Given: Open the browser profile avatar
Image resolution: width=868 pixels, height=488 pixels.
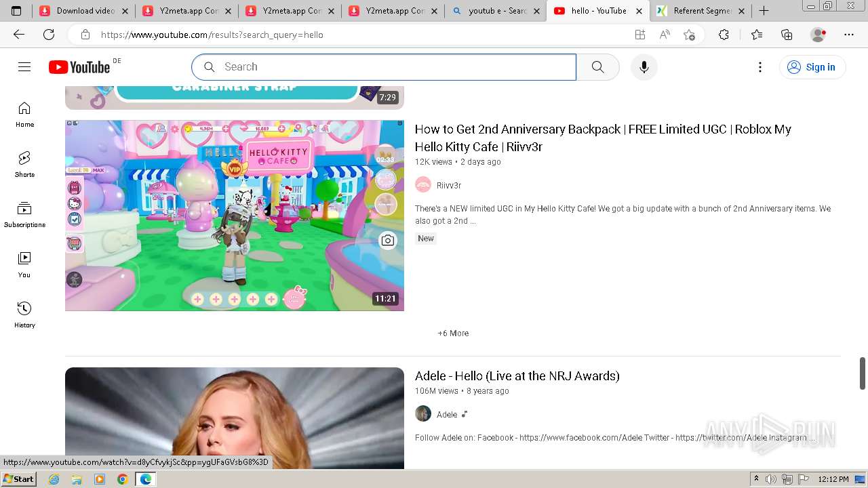Looking at the screenshot, I should [818, 35].
